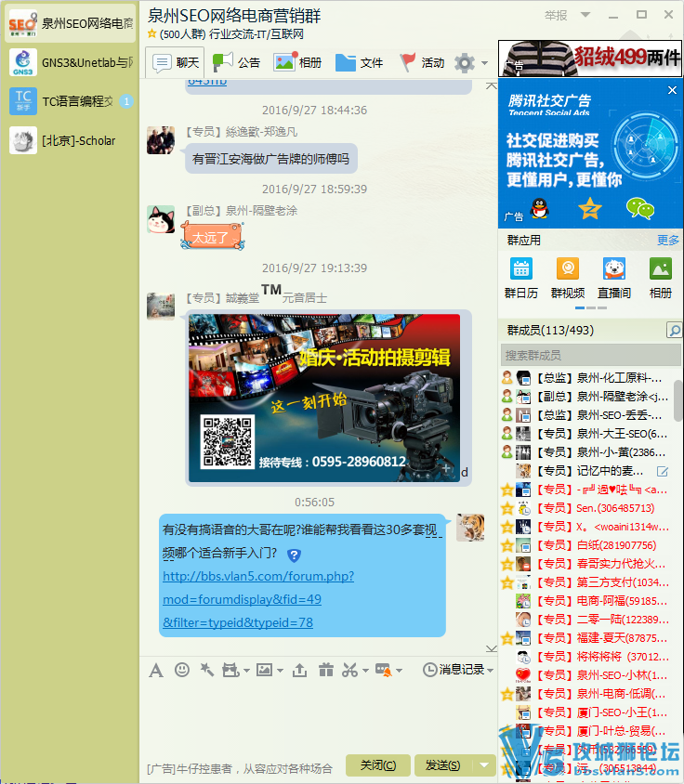
Task: Select the scissors screenshot tool
Action: pos(349,670)
